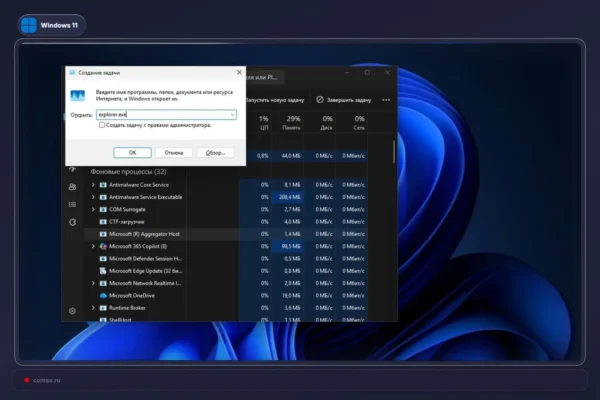Expand the Antimalware Core Service row

tap(93, 185)
